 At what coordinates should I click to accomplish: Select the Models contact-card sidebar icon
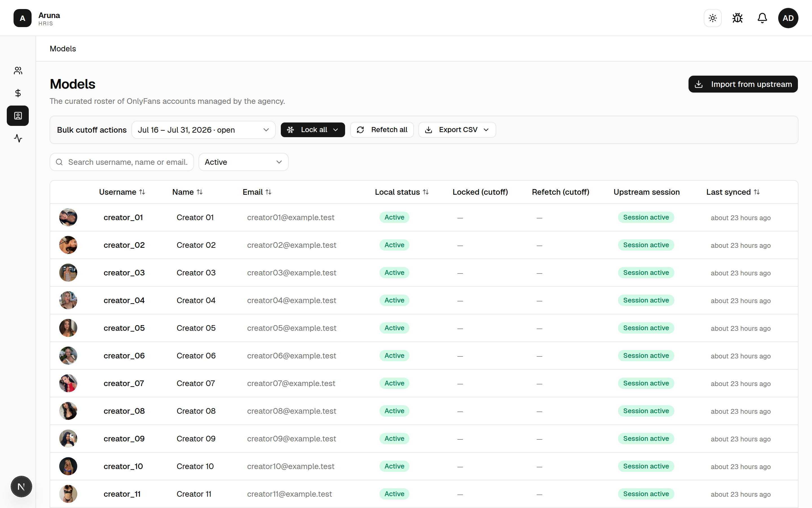click(x=18, y=116)
